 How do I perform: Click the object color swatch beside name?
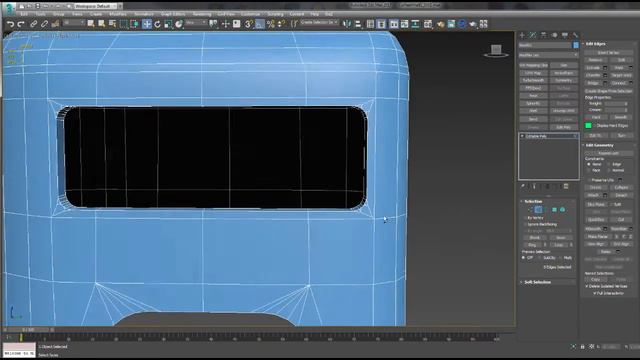[576, 45]
